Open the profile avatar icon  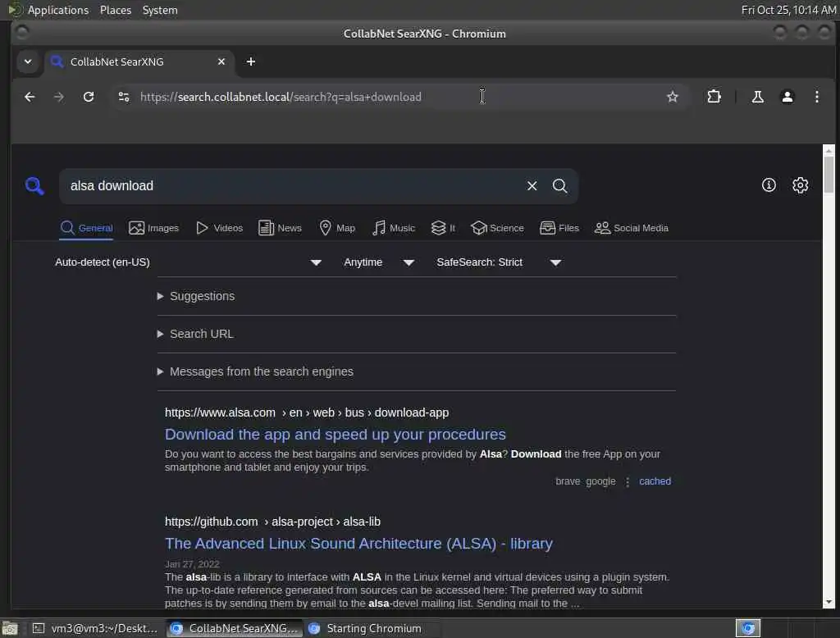(x=787, y=97)
